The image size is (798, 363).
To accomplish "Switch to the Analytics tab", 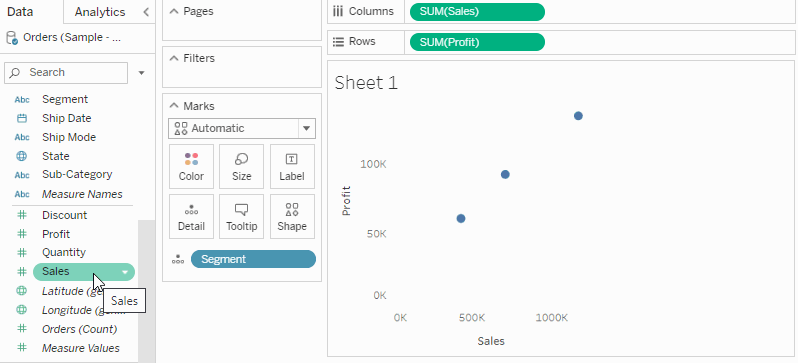I will 100,12.
